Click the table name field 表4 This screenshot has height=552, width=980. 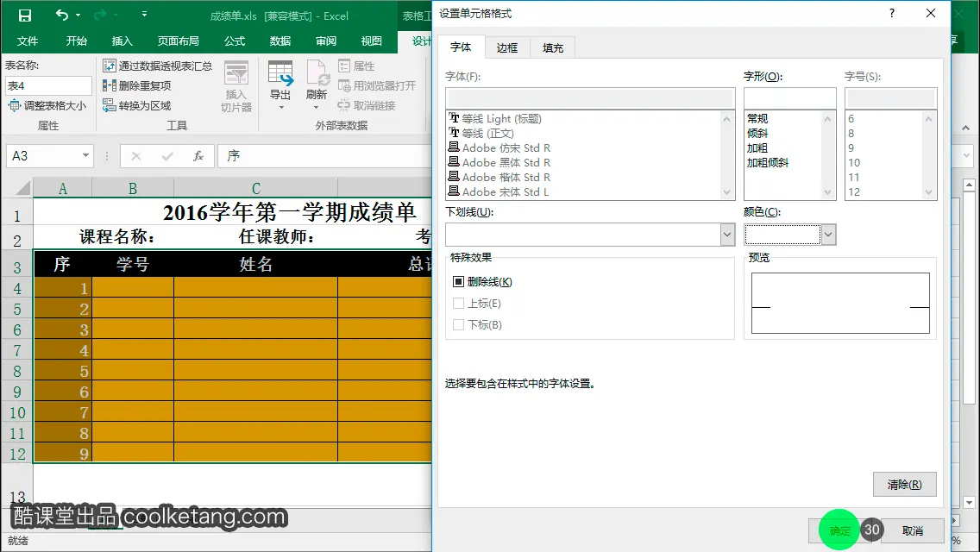point(48,85)
